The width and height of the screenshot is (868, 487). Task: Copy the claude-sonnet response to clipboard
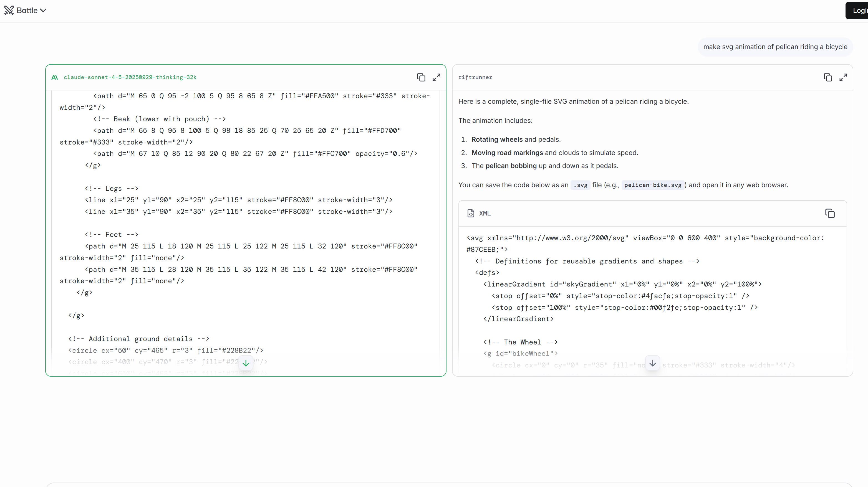[x=421, y=77]
